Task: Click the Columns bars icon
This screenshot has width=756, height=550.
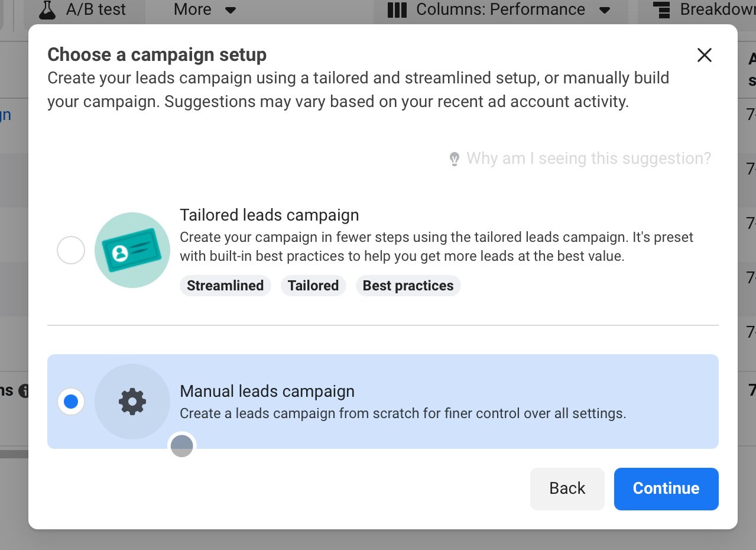Action: tap(397, 10)
